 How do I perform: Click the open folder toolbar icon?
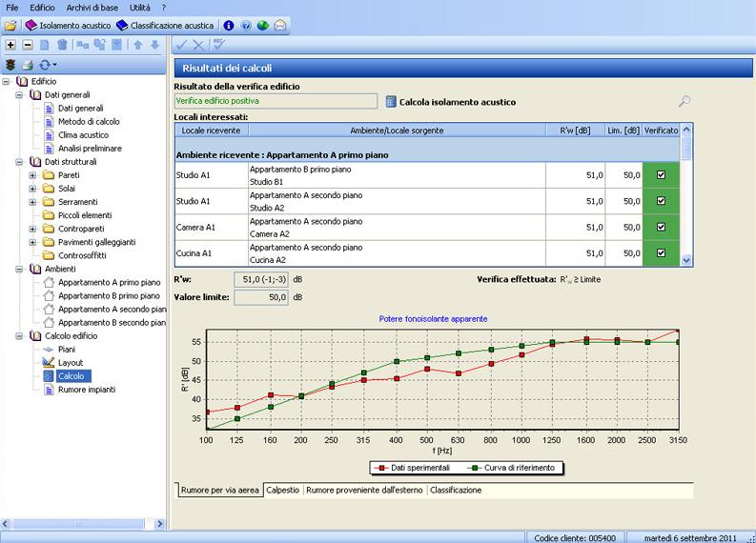tap(10, 26)
